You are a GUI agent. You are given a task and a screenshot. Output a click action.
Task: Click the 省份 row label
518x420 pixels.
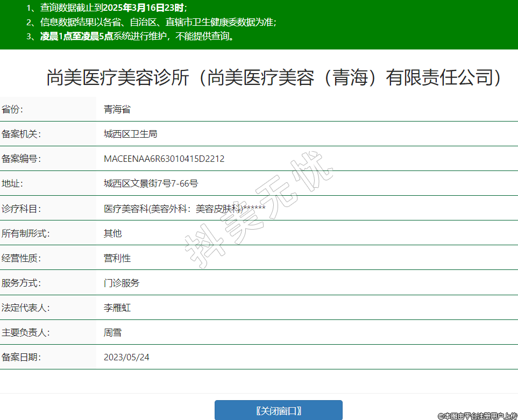[x=12, y=110]
